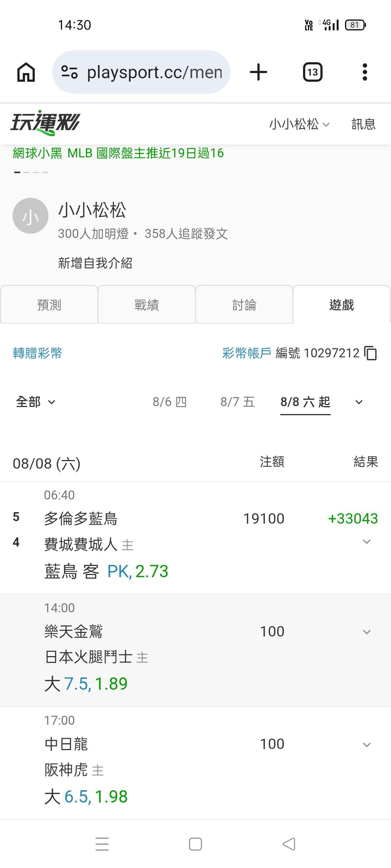Copy account number 10297212 with copy icon
This screenshot has width=391, height=868.
(x=371, y=353)
